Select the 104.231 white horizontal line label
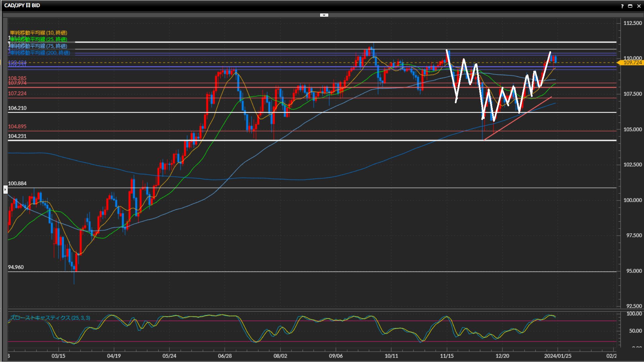This screenshot has width=644, height=362. 17,136
